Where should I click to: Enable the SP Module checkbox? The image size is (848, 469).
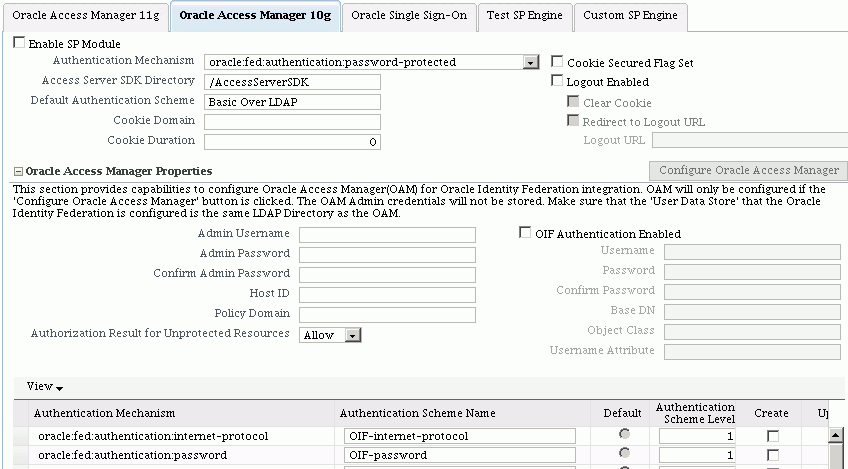point(19,42)
